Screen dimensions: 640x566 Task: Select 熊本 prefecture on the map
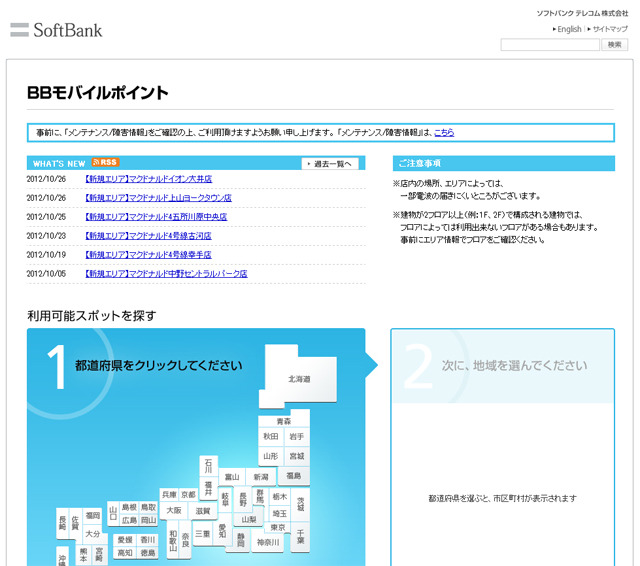83,555
